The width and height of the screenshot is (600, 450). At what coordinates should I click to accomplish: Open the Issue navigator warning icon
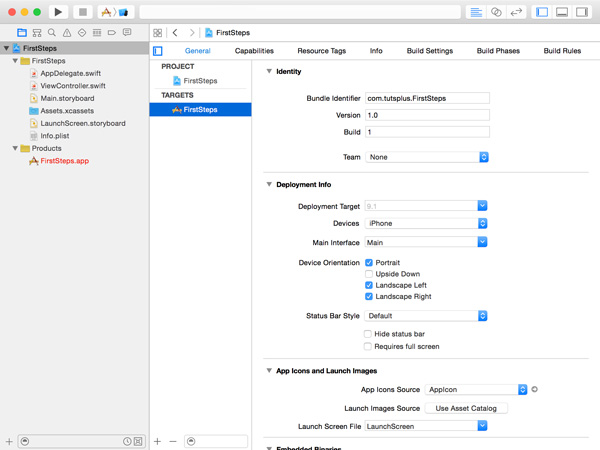(67, 33)
